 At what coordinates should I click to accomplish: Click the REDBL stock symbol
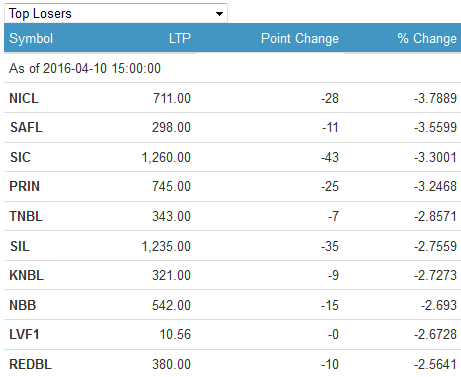[x=31, y=364]
